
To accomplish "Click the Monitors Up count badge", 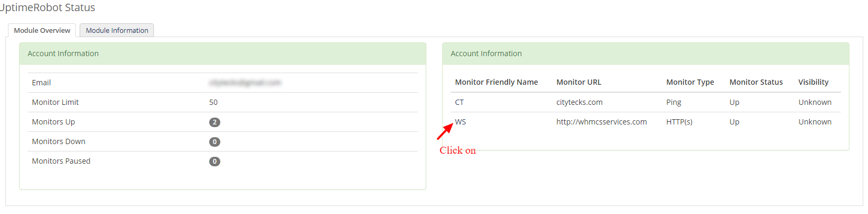I will 214,122.
